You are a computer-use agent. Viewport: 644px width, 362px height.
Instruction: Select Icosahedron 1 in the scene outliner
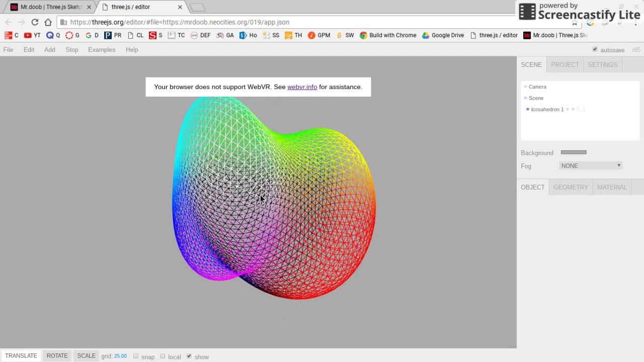(547, 109)
